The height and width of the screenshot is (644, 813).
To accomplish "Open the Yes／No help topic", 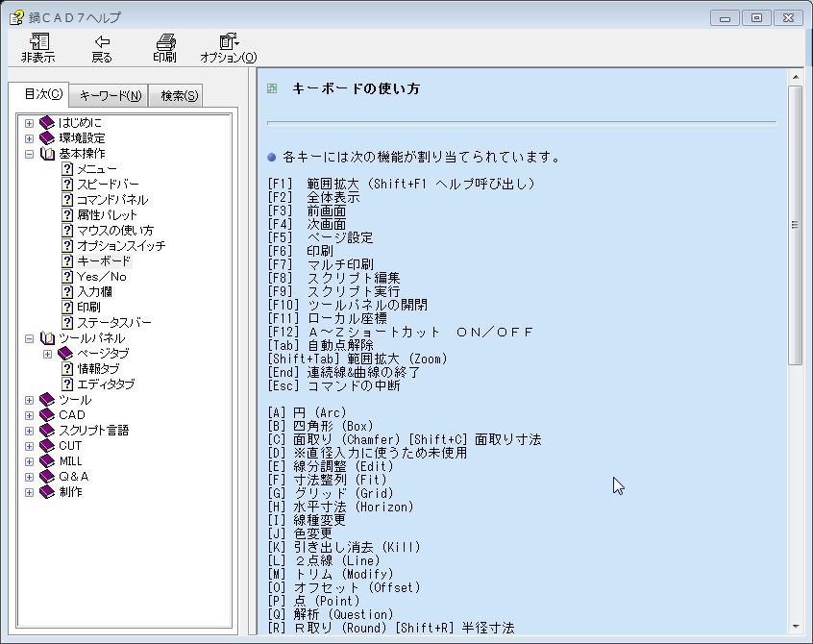I will point(102,277).
